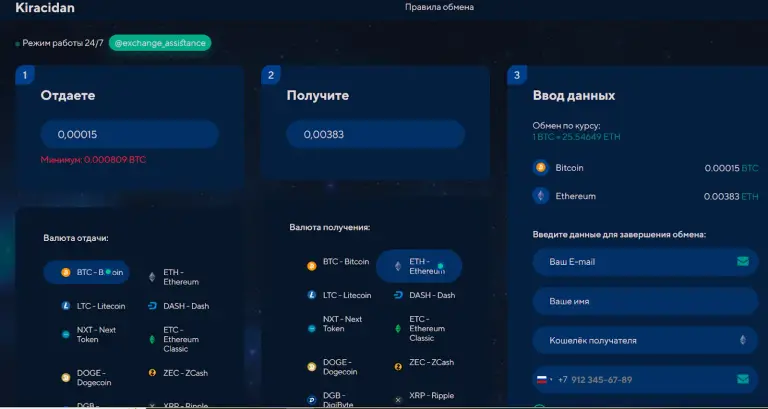This screenshot has width=768, height=409.
Task: Click the Валюта отдачи: heading
Action: point(76,238)
